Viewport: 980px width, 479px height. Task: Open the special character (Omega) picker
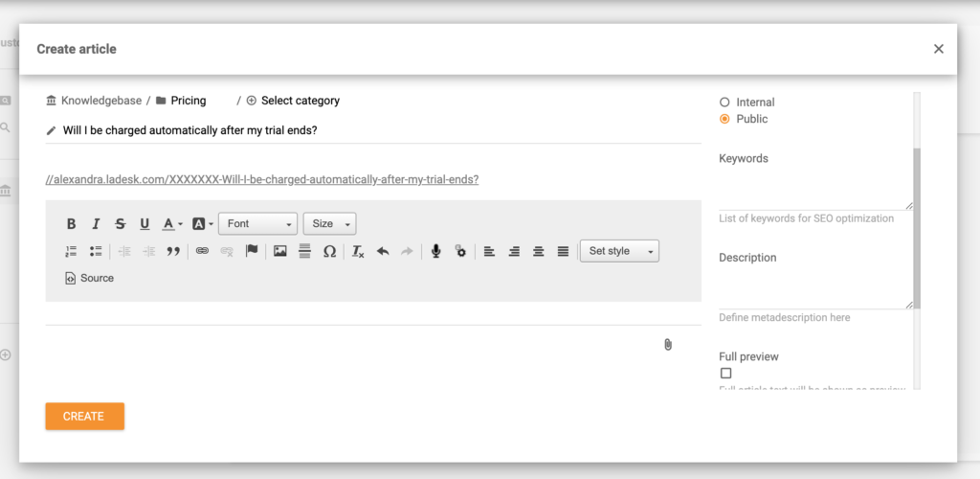[329, 251]
